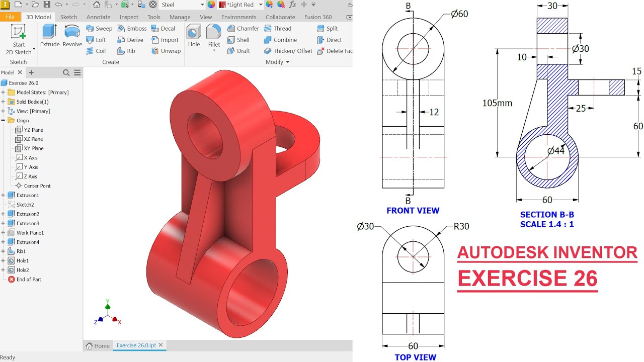Select the Chamfer tool
This screenshot has height=362, width=644.
(243, 29)
